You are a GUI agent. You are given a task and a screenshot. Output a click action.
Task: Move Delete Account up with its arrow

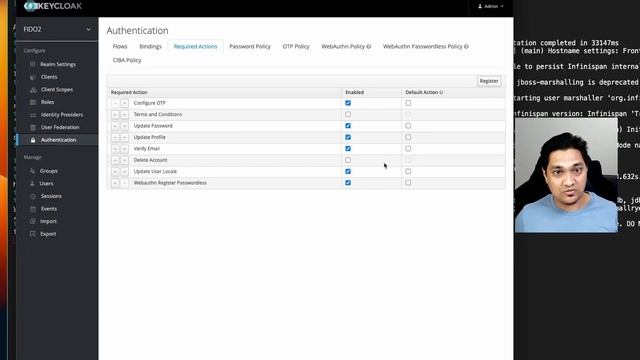tap(115, 160)
